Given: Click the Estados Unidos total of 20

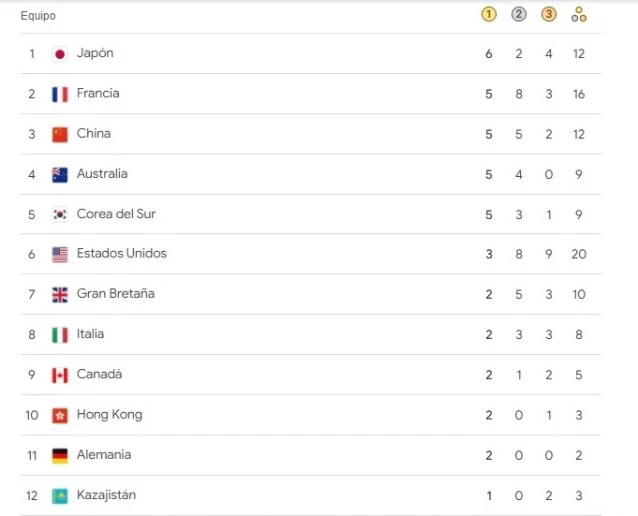Looking at the screenshot, I should [x=579, y=254].
